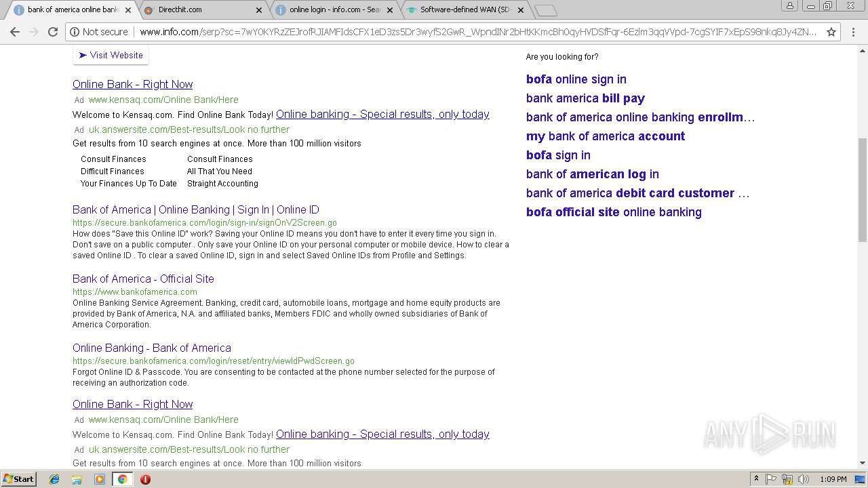The image size is (868, 488).
Task: Click the taskbar clock showing 1:09 PM
Action: tap(833, 479)
